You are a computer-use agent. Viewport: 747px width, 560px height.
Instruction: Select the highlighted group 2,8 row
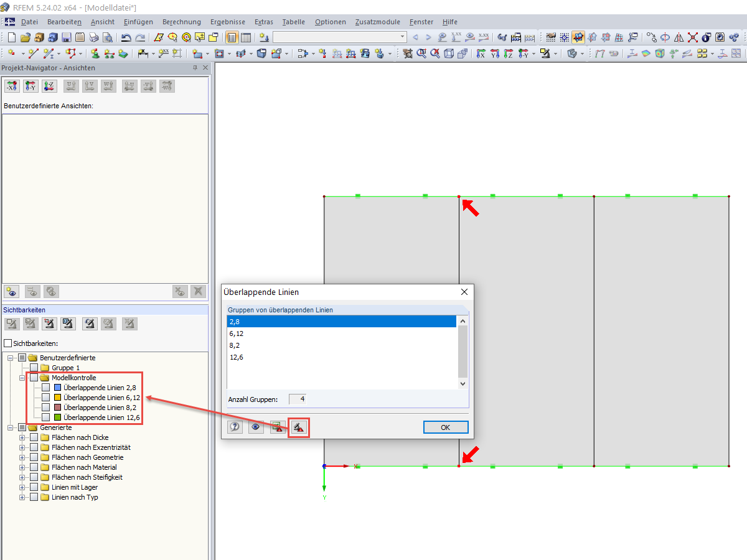tap(342, 321)
